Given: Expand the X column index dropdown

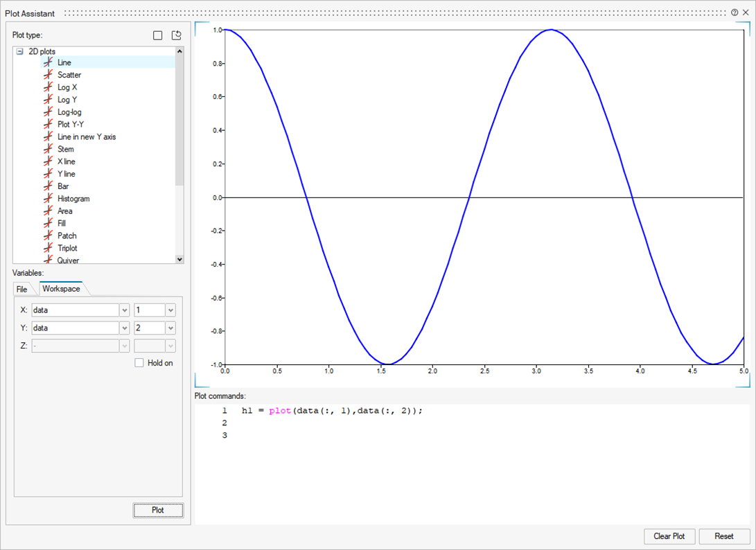Looking at the screenshot, I should coord(170,310).
